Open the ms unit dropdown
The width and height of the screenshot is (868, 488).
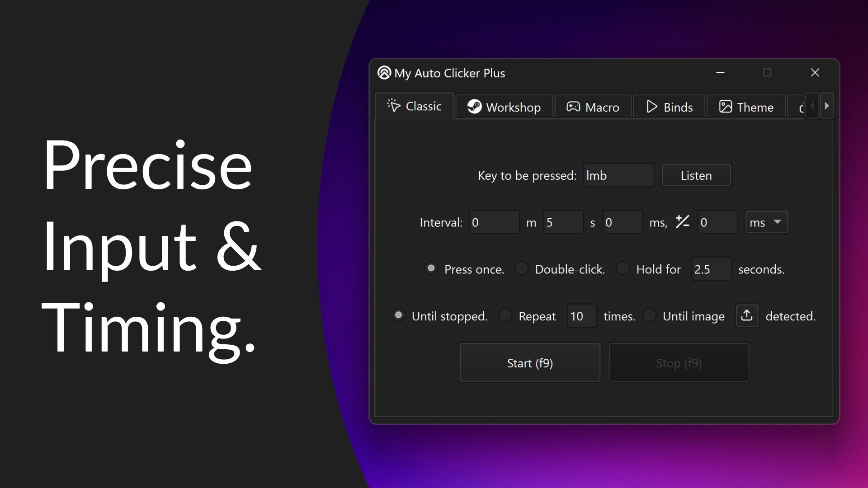coord(766,222)
